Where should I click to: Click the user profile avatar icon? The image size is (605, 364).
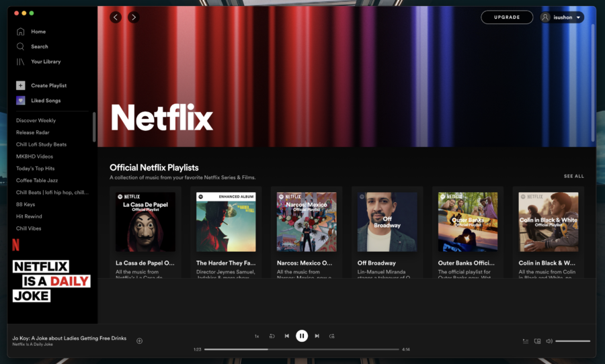545,17
